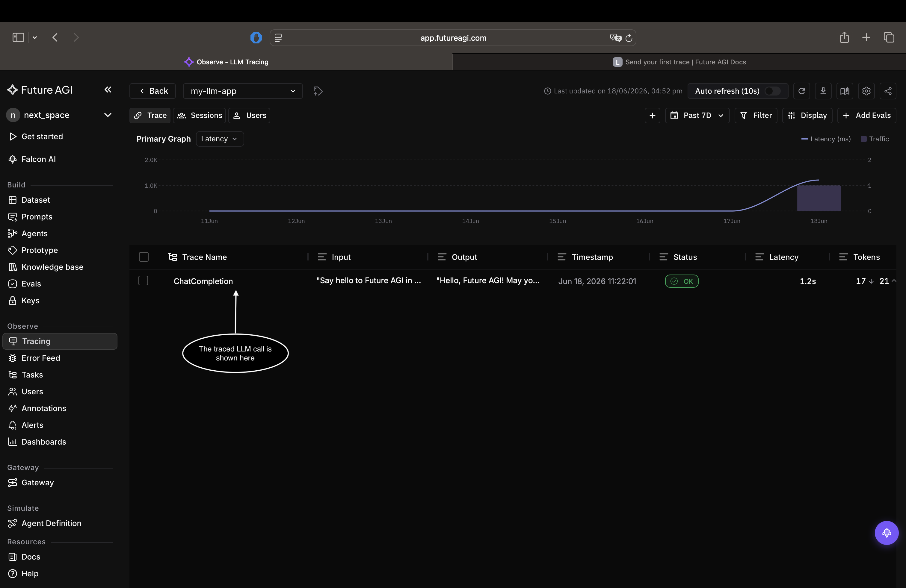Check the select-all traces header checkbox
This screenshot has width=906, height=588.
pos(144,257)
